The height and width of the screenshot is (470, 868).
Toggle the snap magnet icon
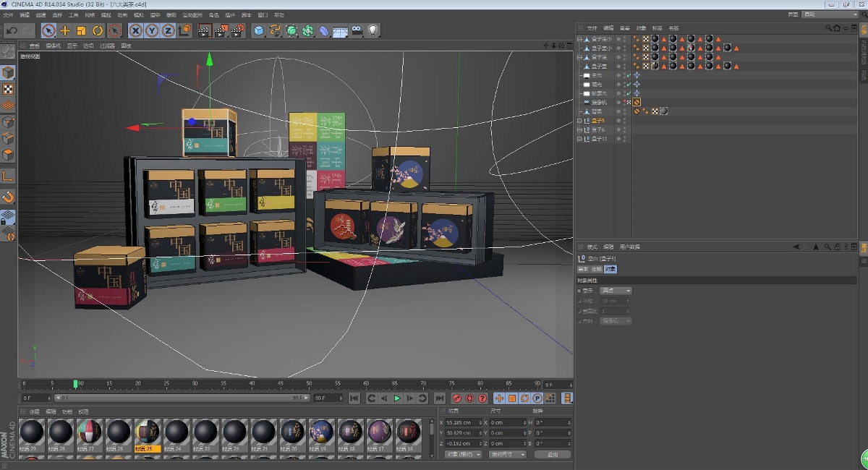(x=8, y=197)
